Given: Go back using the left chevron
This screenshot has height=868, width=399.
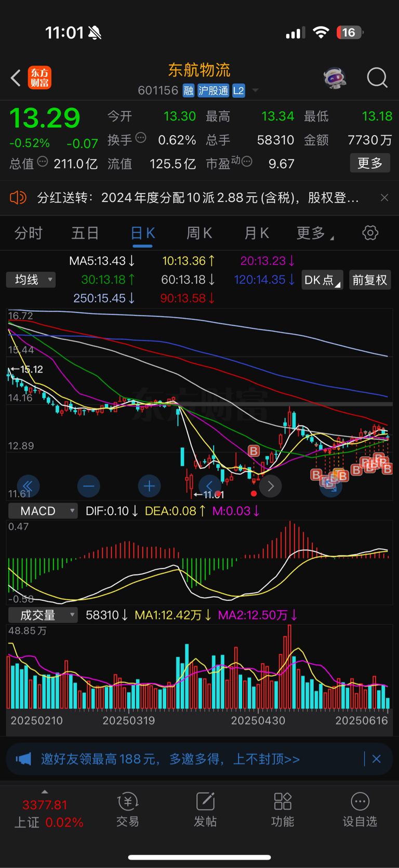Looking at the screenshot, I should click(16, 78).
